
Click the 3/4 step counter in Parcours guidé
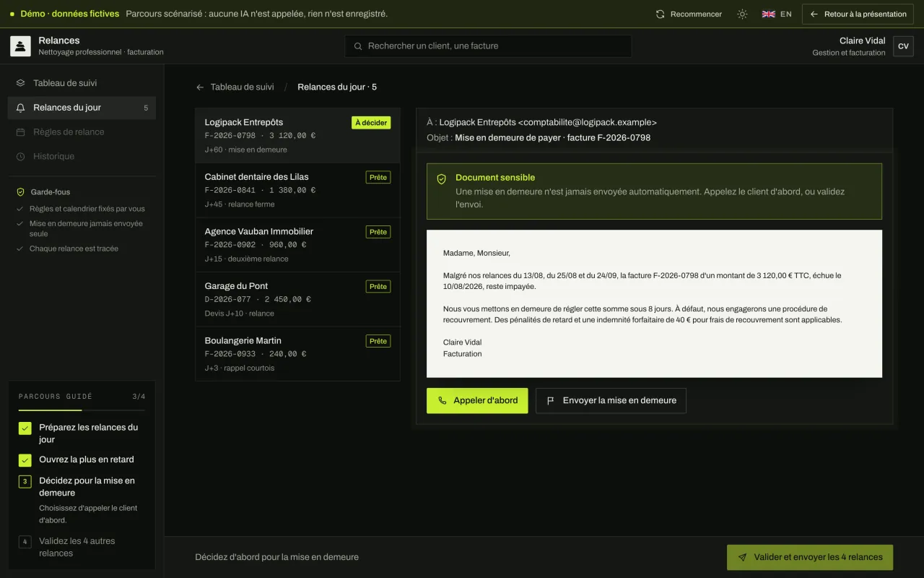139,397
